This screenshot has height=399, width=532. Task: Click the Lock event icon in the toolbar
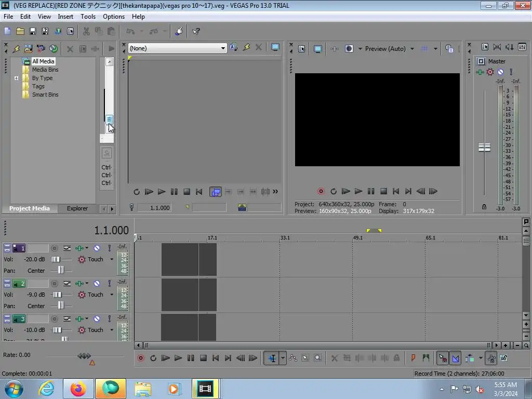pyautogui.click(x=396, y=358)
